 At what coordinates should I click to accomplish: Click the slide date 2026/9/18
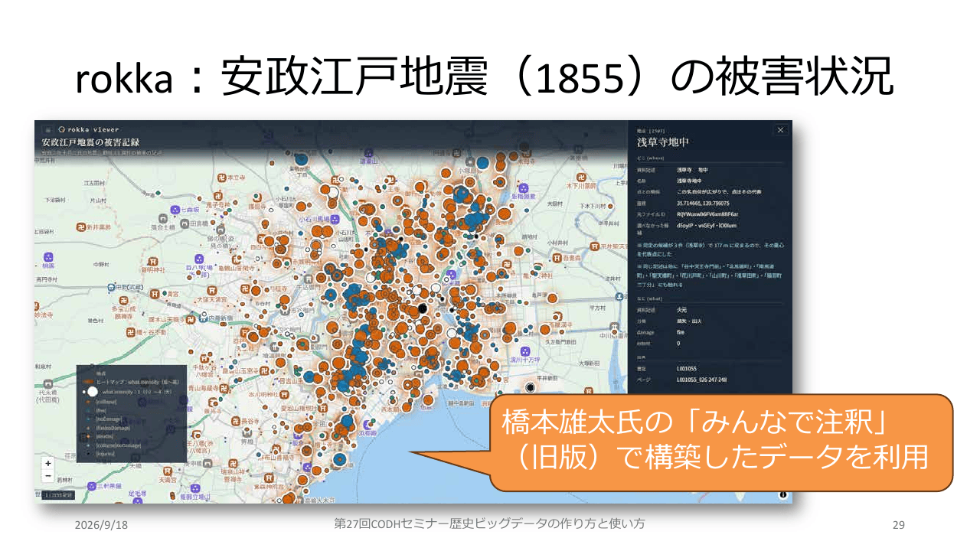point(101,525)
